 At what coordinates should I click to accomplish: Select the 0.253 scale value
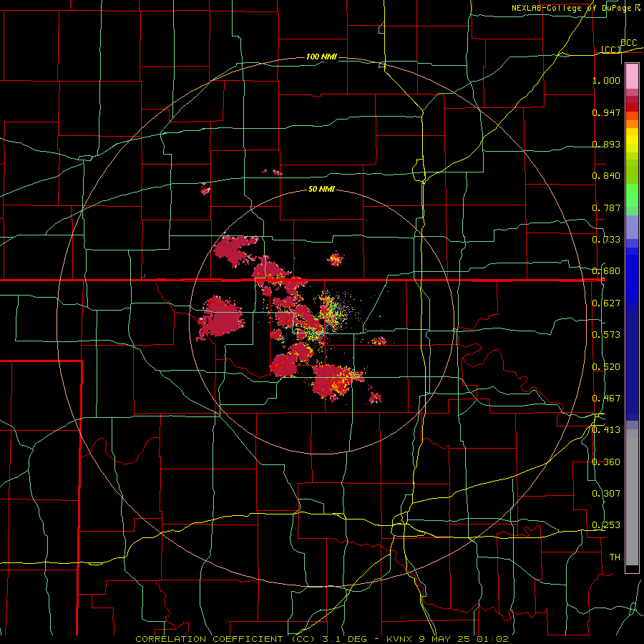(x=606, y=525)
